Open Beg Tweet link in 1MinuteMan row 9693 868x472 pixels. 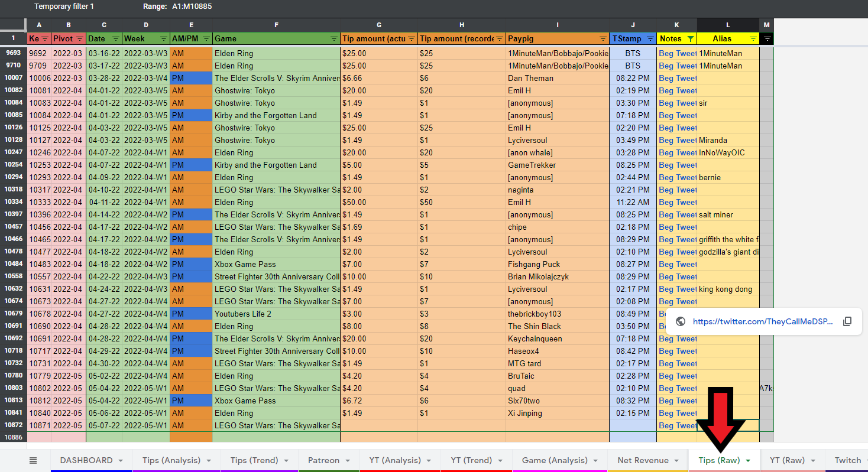click(x=678, y=53)
